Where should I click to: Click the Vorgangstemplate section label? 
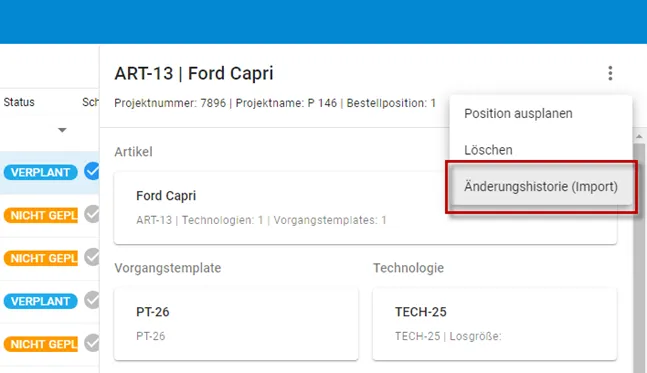[168, 268]
